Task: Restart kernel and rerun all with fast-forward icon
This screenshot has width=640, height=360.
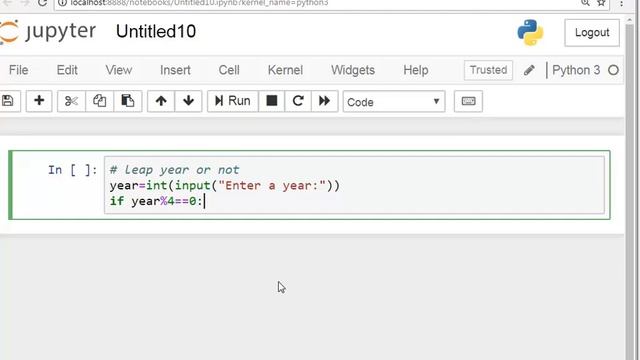Action: (324, 101)
